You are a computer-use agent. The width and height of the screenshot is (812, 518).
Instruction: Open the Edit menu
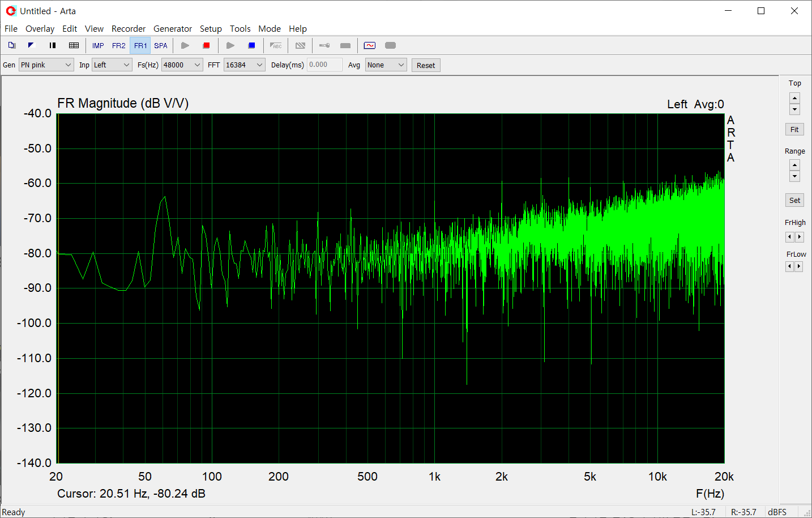[x=70, y=28]
